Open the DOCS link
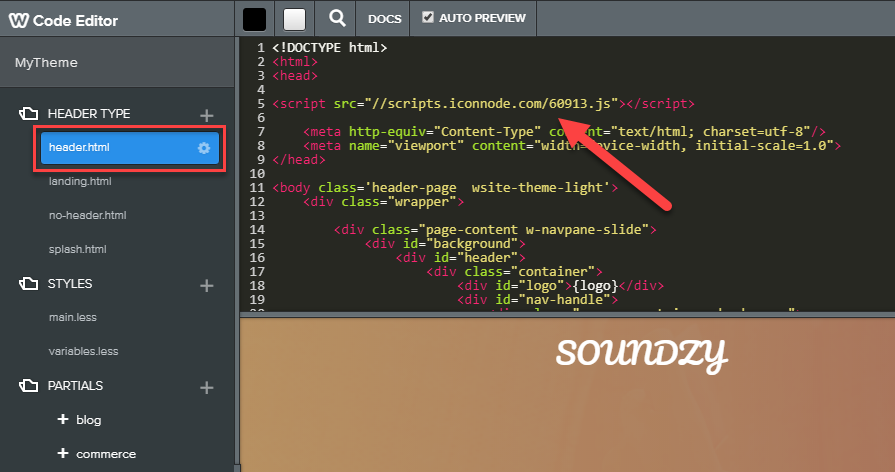This screenshot has height=472, width=895. pos(384,19)
